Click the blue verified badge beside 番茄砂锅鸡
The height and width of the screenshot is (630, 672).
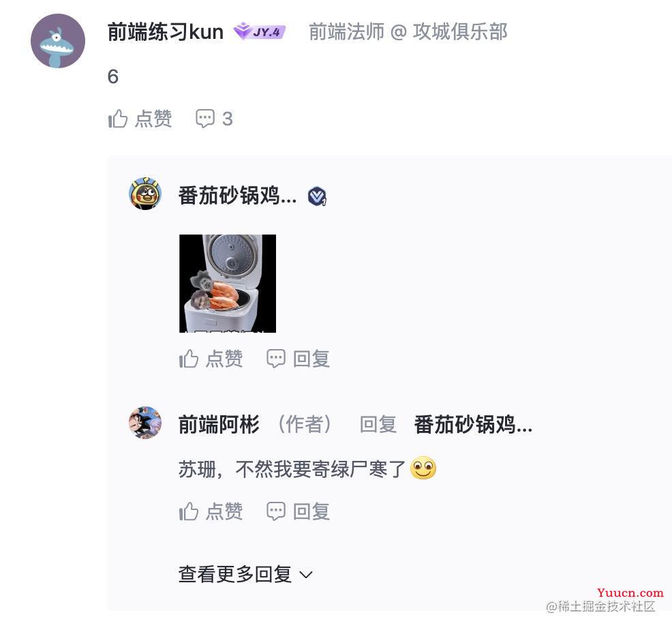tap(317, 196)
